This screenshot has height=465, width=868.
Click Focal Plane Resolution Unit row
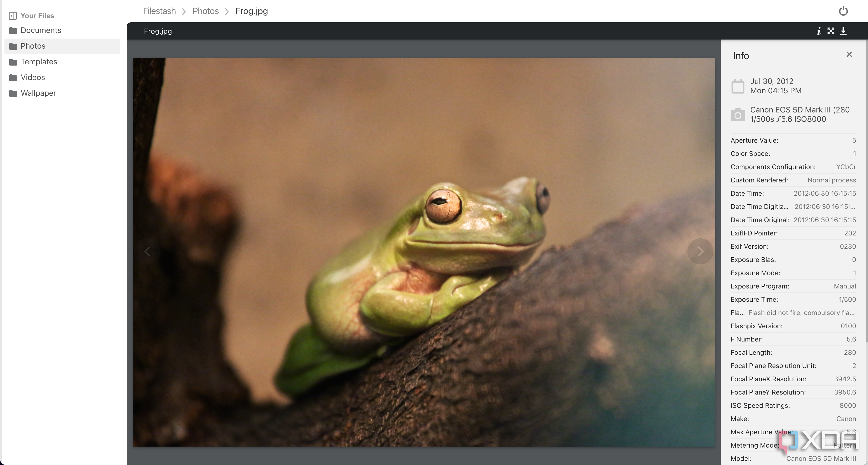click(x=793, y=366)
